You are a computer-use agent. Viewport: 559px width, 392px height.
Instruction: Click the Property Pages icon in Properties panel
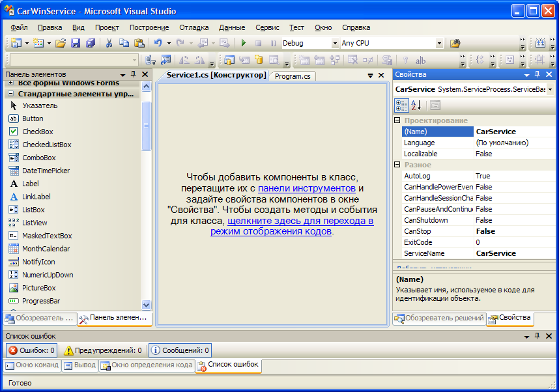point(435,105)
